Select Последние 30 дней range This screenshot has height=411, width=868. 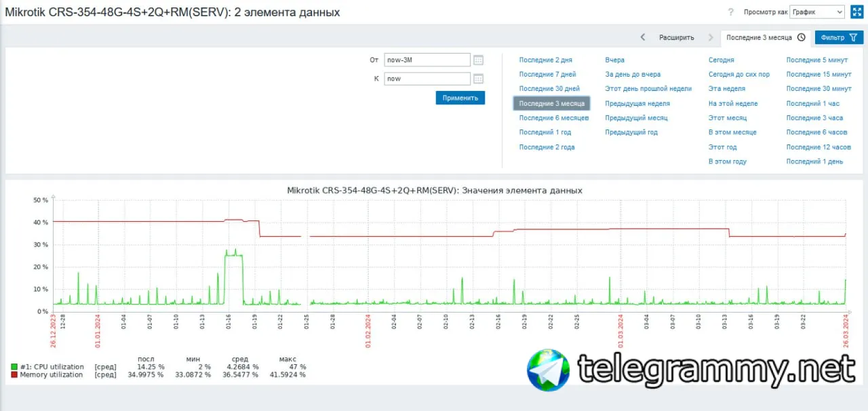(549, 89)
